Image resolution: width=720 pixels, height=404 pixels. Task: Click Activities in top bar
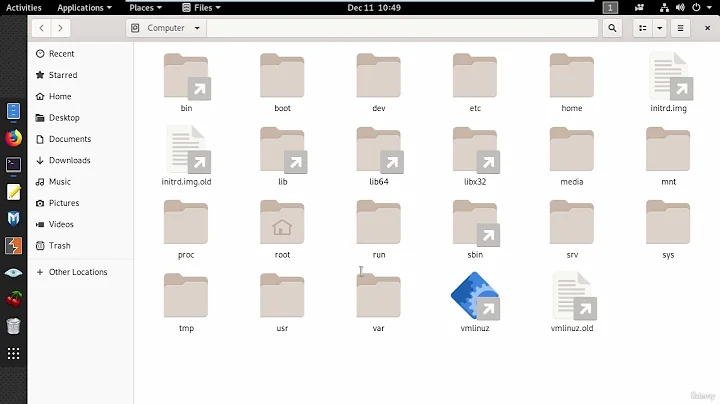[24, 7]
